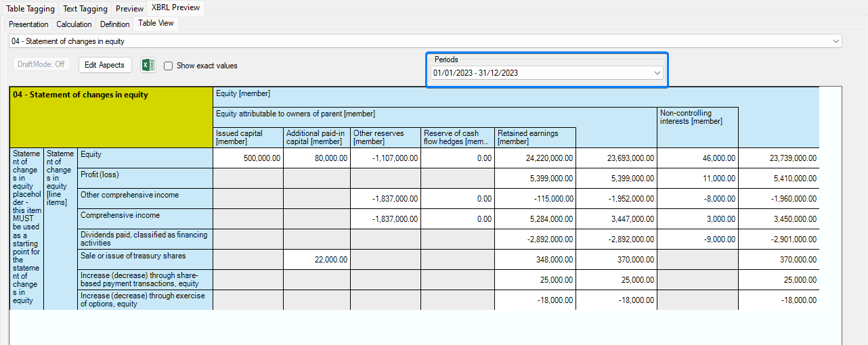Select the 11,000.00 profit cell
Screen dimensions: 868x345
point(697,178)
